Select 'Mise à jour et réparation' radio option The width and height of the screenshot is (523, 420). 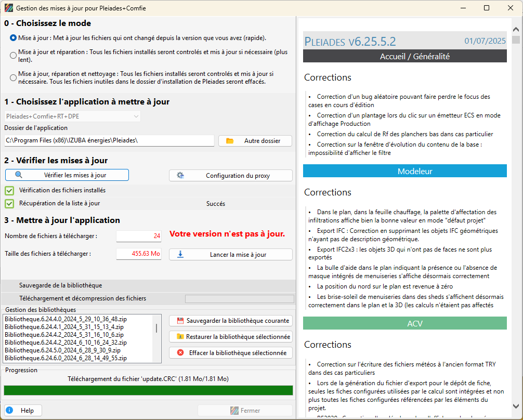(13, 56)
